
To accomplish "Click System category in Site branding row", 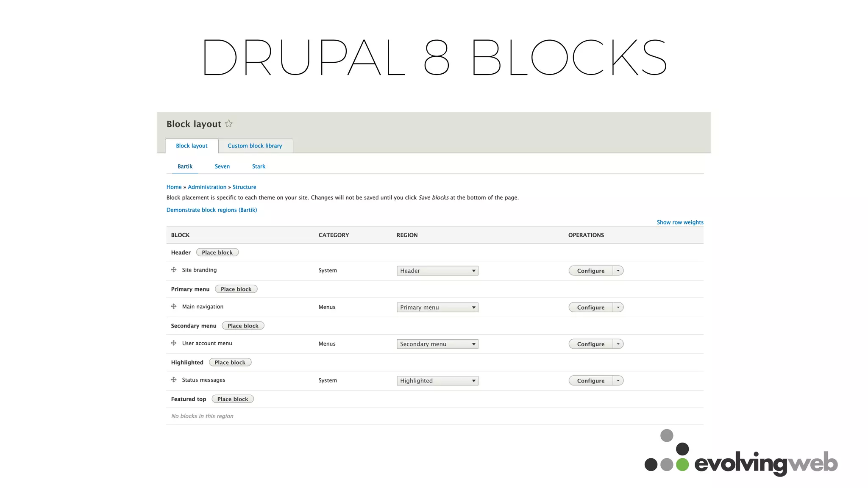I will [328, 270].
